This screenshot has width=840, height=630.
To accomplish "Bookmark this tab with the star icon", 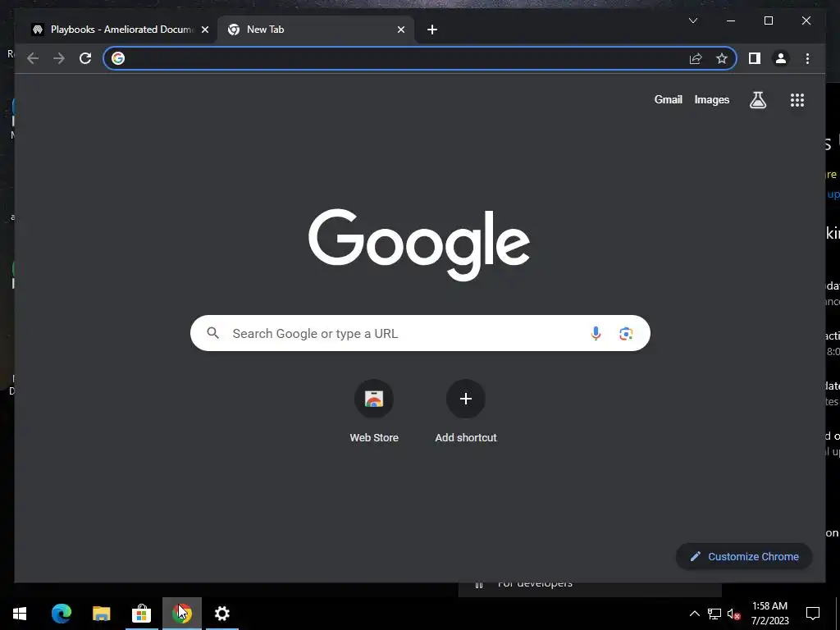I will click(722, 58).
